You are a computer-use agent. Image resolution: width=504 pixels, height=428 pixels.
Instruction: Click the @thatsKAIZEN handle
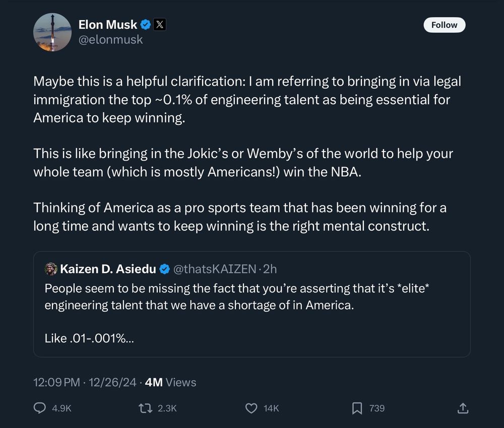click(x=214, y=269)
